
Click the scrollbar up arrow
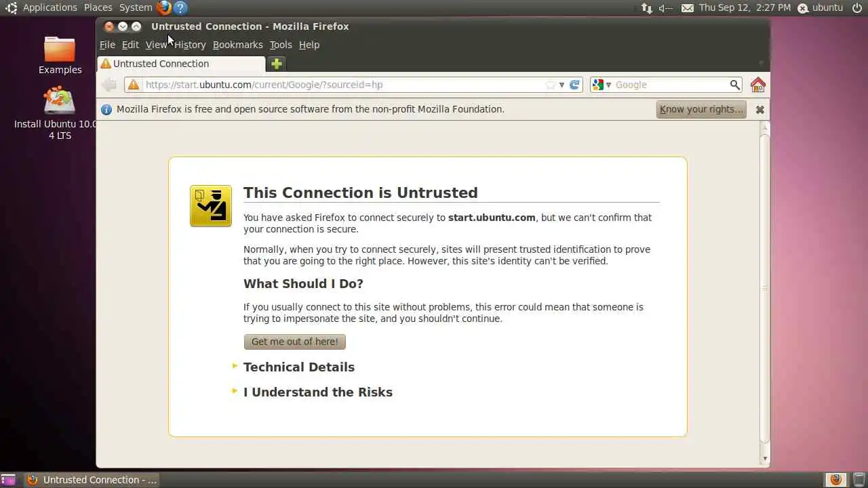pos(765,127)
